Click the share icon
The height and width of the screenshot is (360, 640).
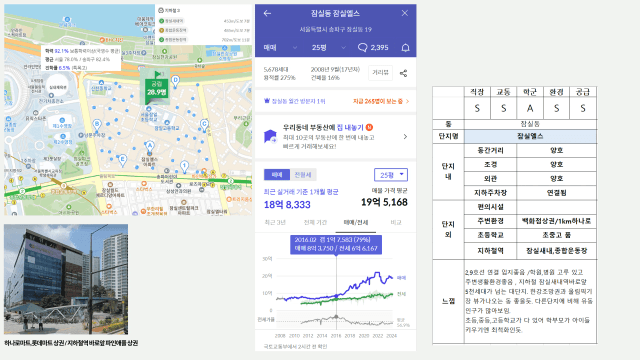click(x=403, y=73)
